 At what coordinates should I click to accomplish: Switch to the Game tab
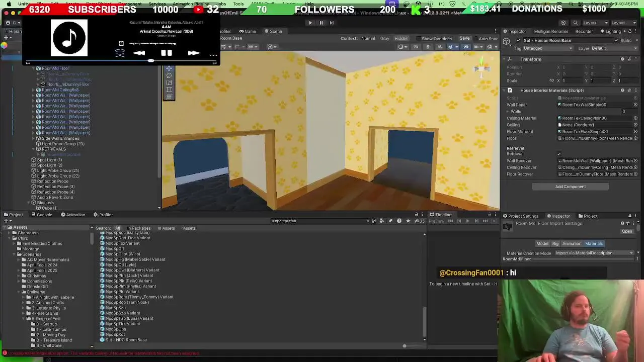248,31
